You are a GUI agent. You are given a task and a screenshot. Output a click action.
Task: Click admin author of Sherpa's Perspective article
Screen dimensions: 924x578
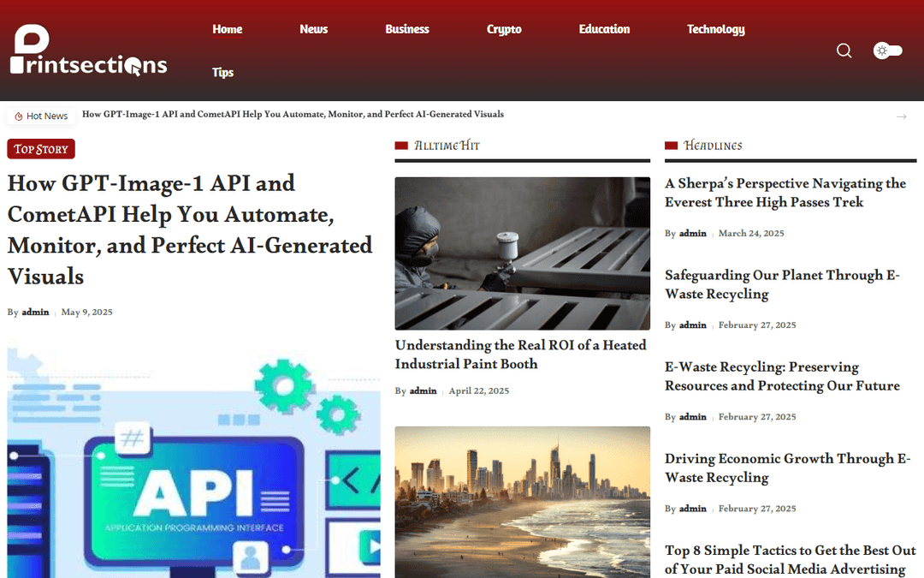693,233
